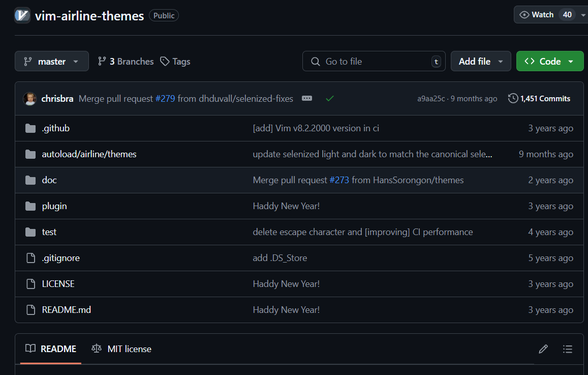
Task: Click the branch icon in master button
Action: [x=28, y=61]
